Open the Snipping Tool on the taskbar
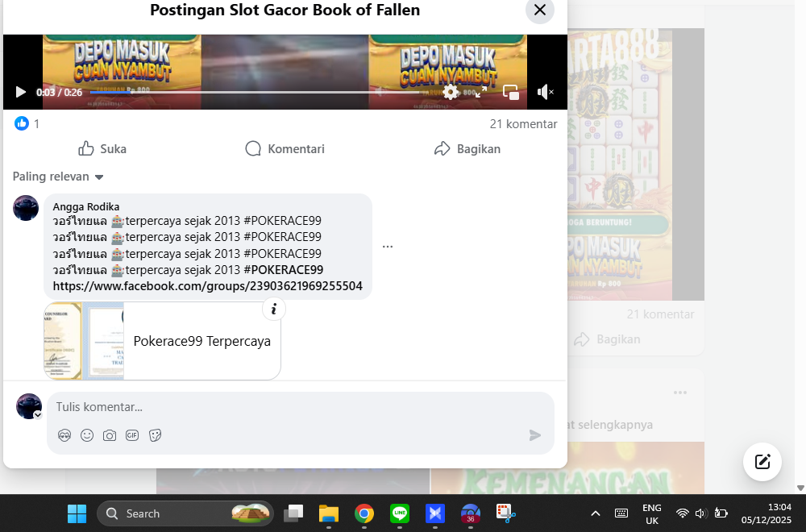The width and height of the screenshot is (806, 532). click(x=506, y=513)
